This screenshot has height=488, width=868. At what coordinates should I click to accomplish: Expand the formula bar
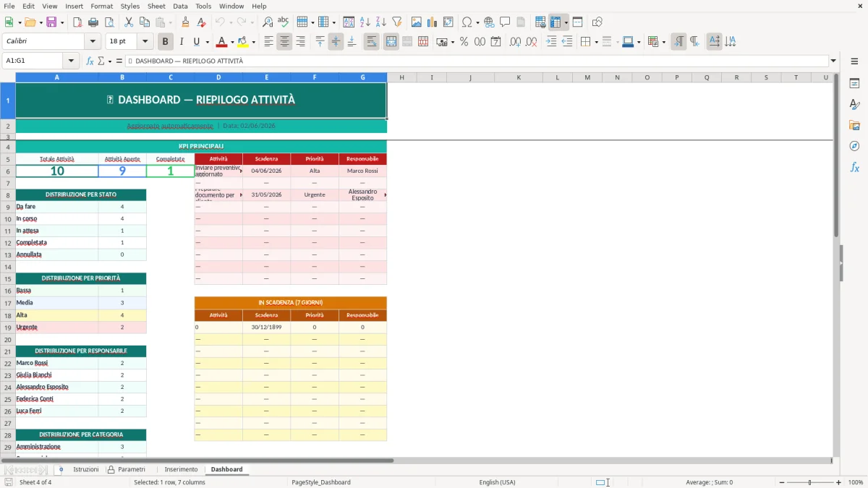point(833,61)
